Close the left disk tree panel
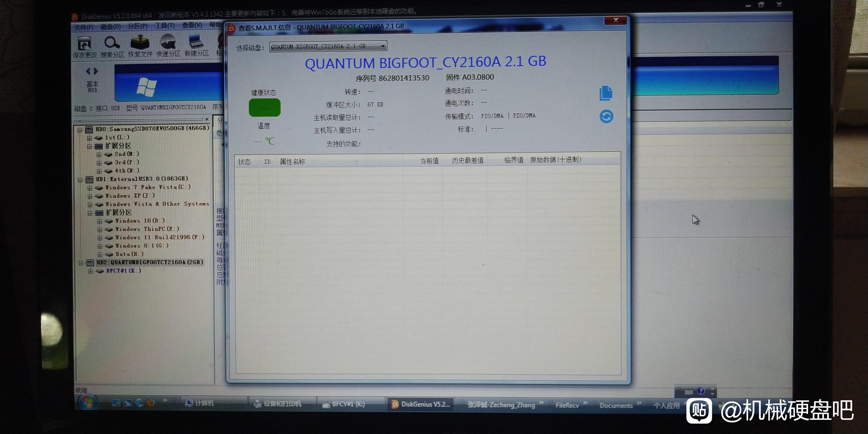Viewport: 868px width, 434px height. pos(207,119)
